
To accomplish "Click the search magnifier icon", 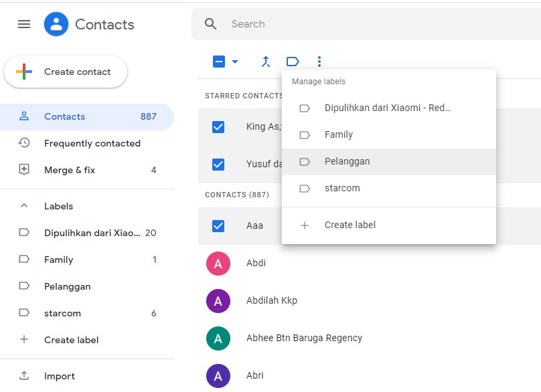I will [211, 24].
